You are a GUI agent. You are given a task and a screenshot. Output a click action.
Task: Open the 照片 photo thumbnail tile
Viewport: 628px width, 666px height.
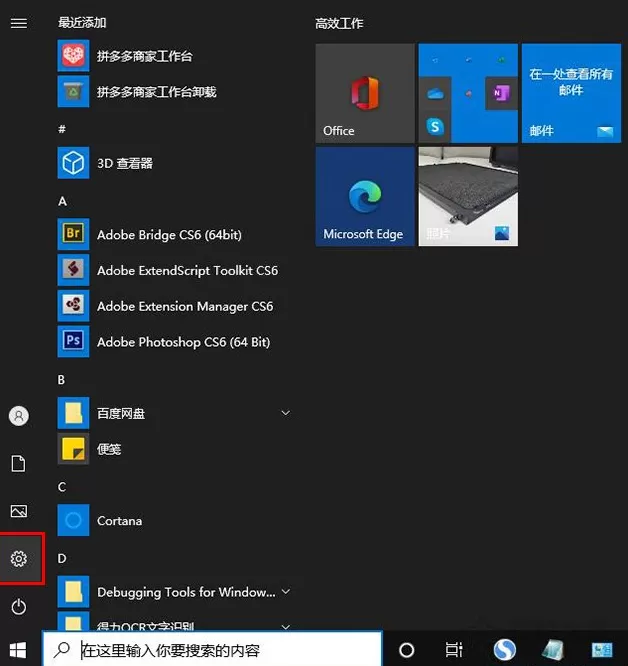(x=468, y=196)
